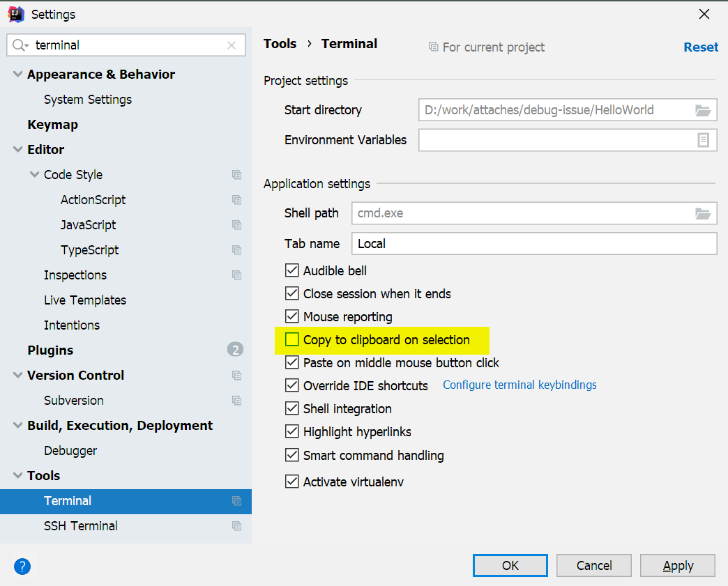
Task: Open Settings help via question mark icon
Action: (x=22, y=566)
